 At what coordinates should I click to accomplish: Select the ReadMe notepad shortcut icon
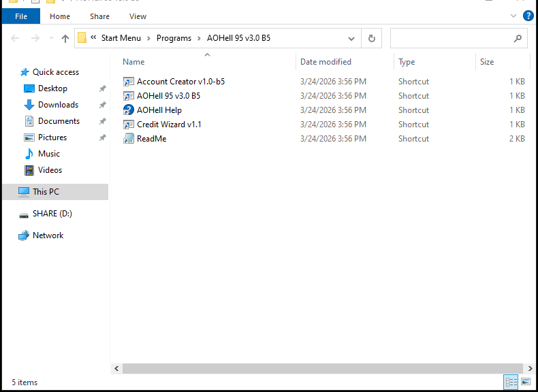click(x=128, y=139)
